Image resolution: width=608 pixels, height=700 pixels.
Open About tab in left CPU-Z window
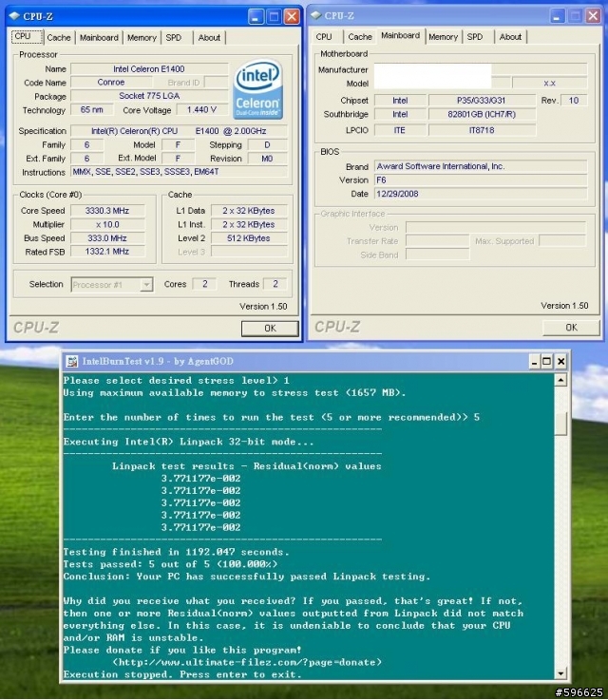coord(209,37)
